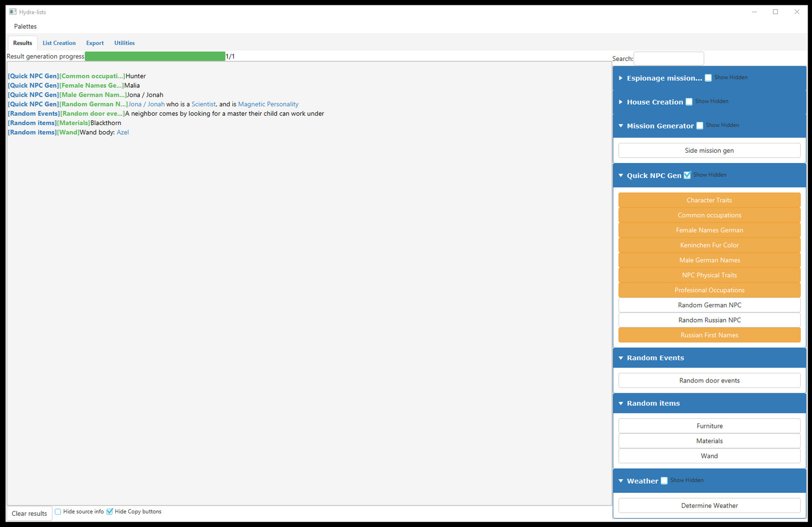Switch to the List Creation tab
Screen dimensions: 812x527
click(59, 43)
